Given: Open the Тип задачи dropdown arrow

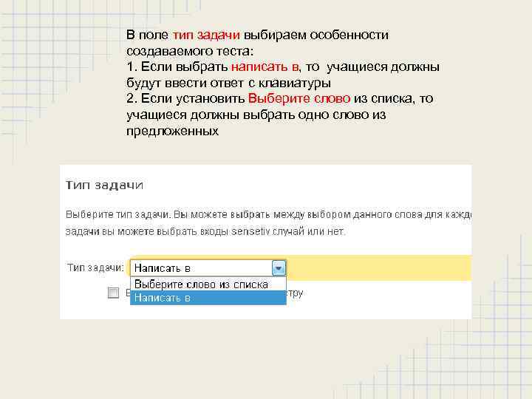Looking at the screenshot, I should pos(279,268).
